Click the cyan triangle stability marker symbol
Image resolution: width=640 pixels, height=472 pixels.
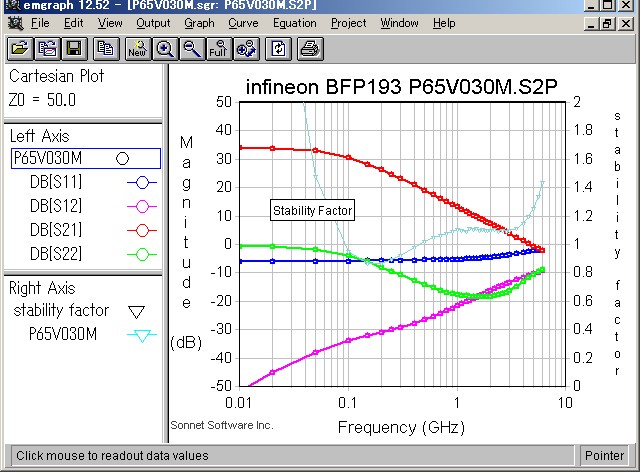click(142, 336)
